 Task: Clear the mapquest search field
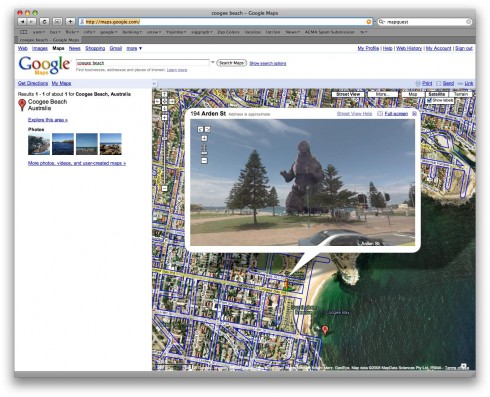coord(468,22)
